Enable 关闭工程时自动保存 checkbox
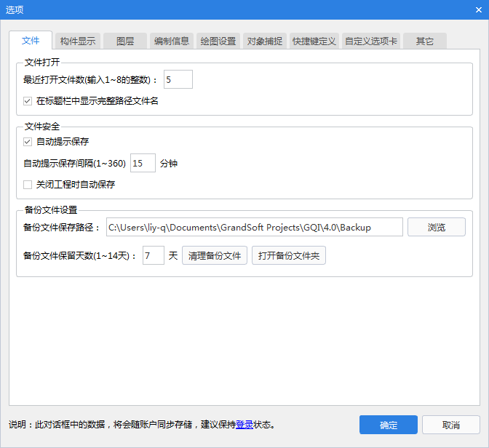The width and height of the screenshot is (489, 448). (x=28, y=185)
